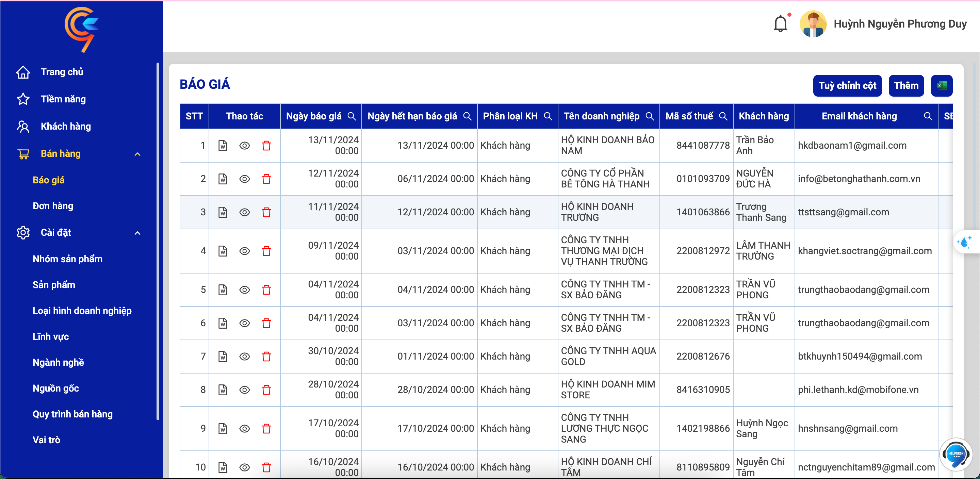View details of quote row 1
This screenshot has height=479, width=980.
point(245,146)
